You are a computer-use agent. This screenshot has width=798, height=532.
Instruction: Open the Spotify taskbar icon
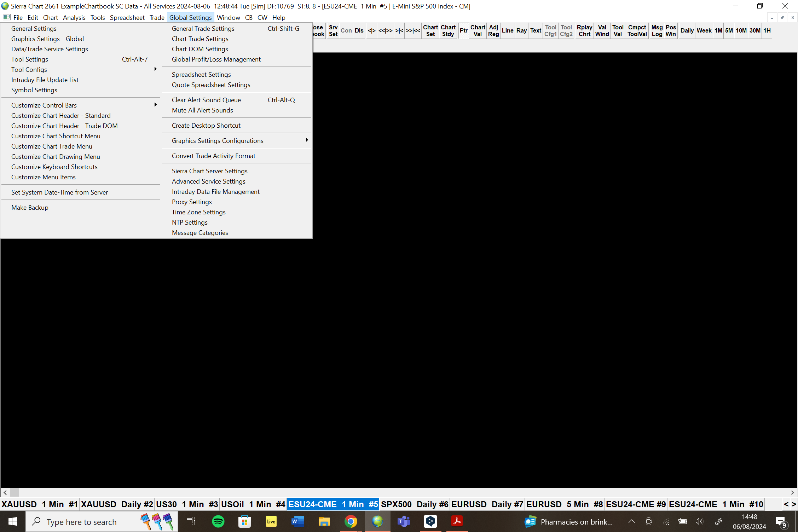(218, 521)
